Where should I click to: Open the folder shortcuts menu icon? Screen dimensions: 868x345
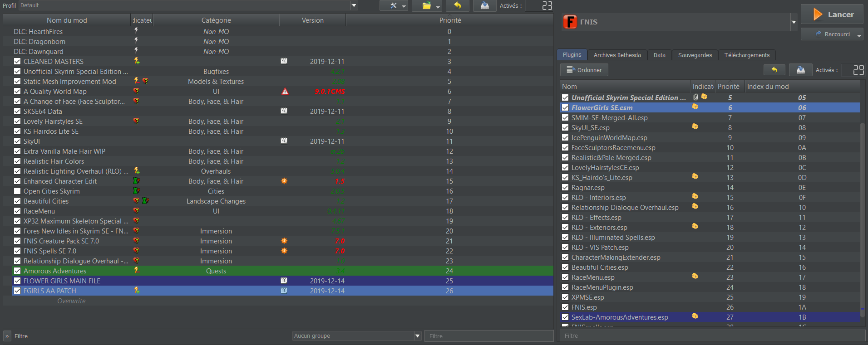427,6
